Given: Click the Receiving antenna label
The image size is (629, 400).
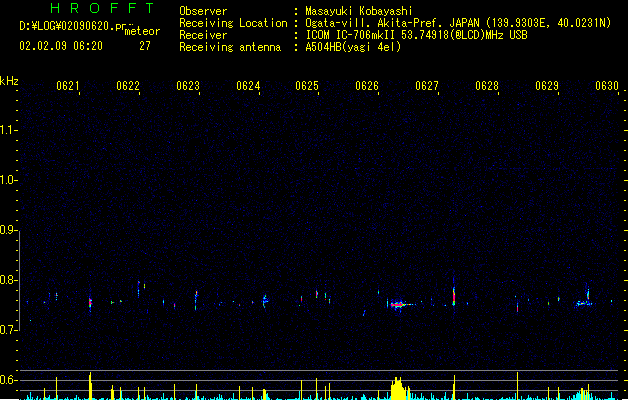Looking at the screenshot, I should (230, 47).
